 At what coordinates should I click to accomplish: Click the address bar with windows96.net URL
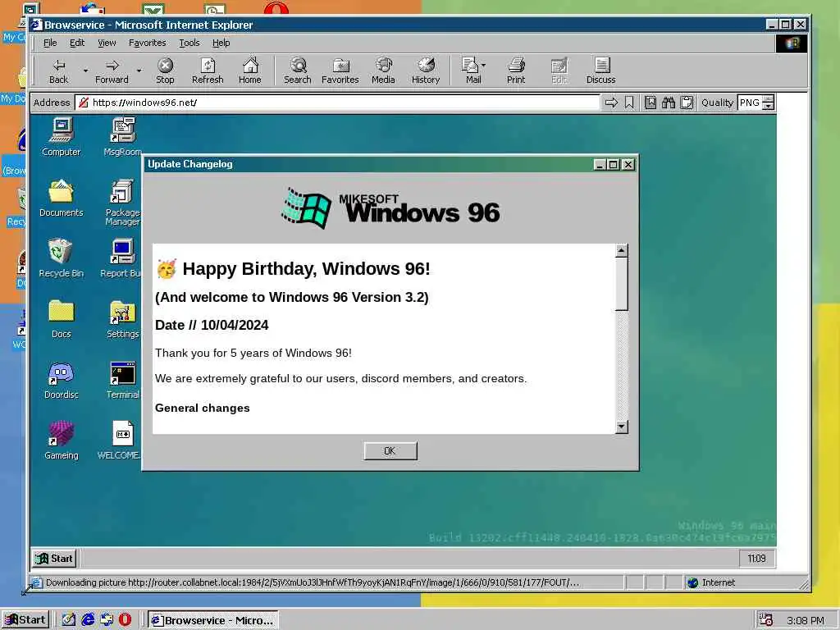coord(337,103)
